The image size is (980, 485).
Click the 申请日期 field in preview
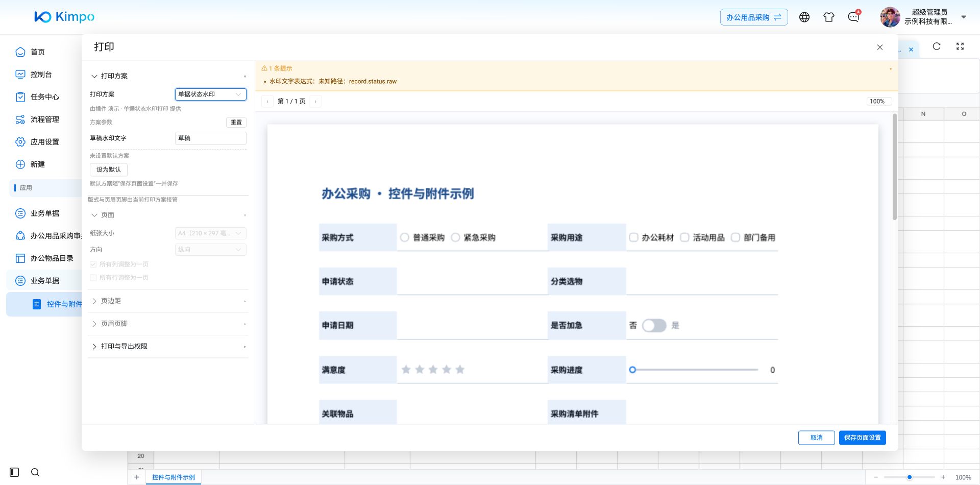click(472, 325)
